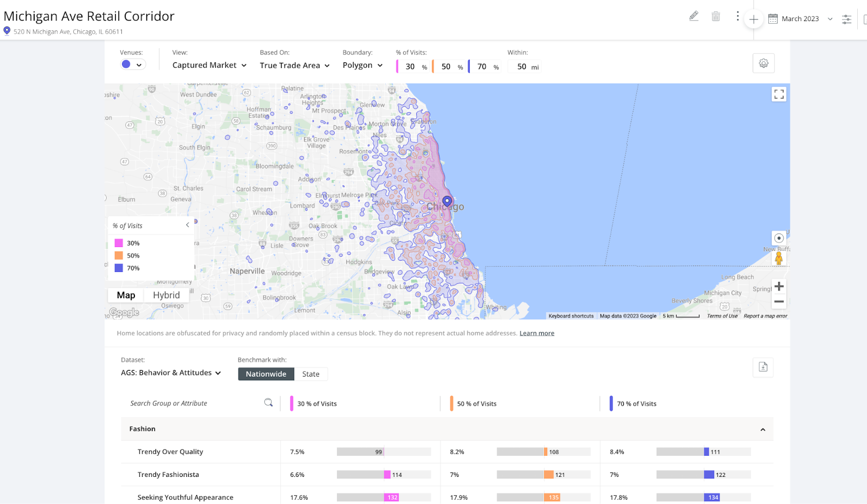Open the Captured Market view dropdown
Screen dimensions: 867x504
pos(209,65)
